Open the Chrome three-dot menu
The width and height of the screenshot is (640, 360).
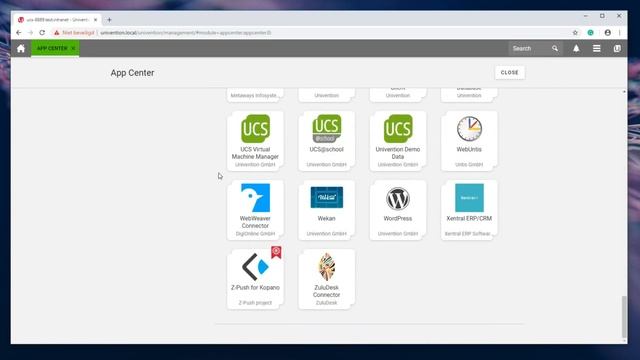click(x=620, y=33)
